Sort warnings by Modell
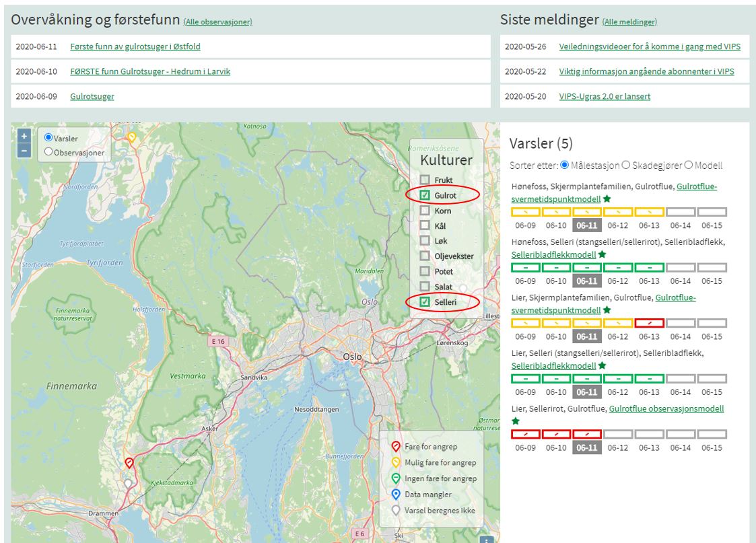Screen dimensions: 756x543 click(689, 165)
